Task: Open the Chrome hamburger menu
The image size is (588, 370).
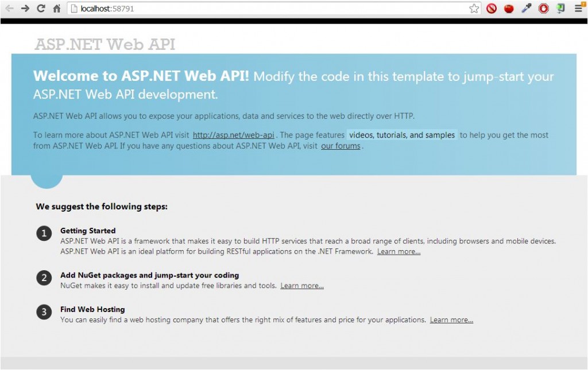Action: pos(579,8)
